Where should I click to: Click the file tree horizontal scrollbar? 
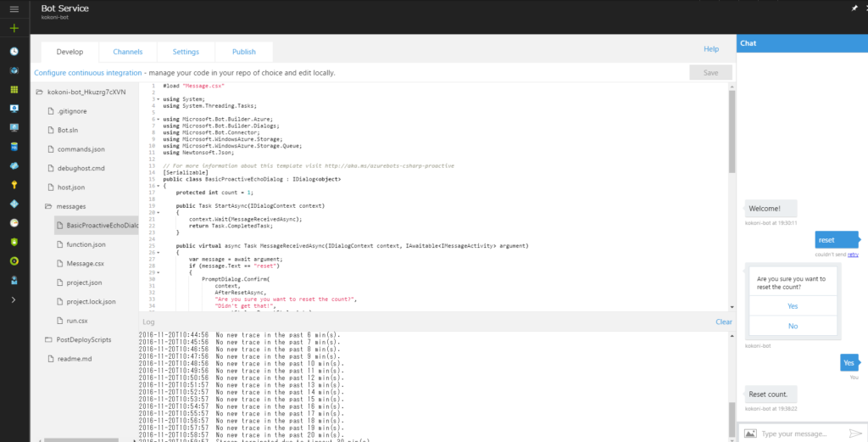click(81, 440)
